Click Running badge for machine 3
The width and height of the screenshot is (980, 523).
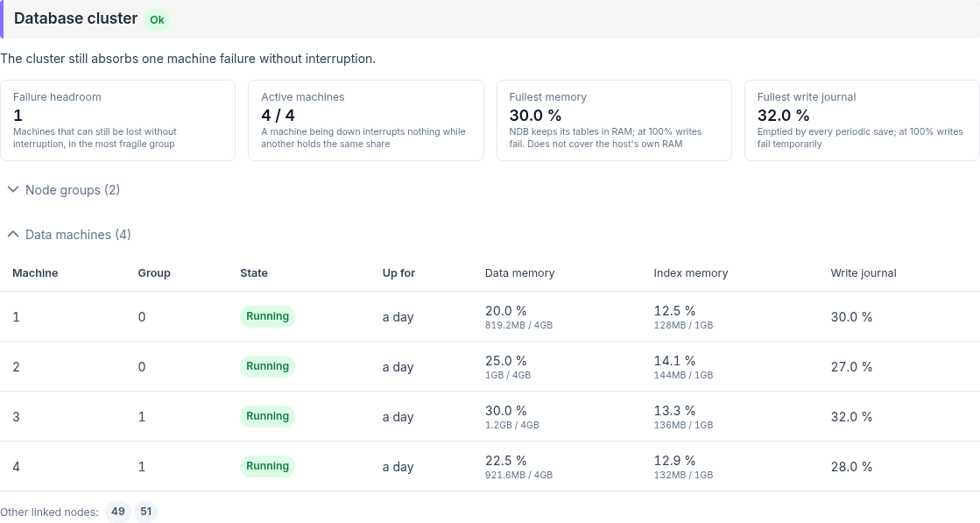point(267,416)
